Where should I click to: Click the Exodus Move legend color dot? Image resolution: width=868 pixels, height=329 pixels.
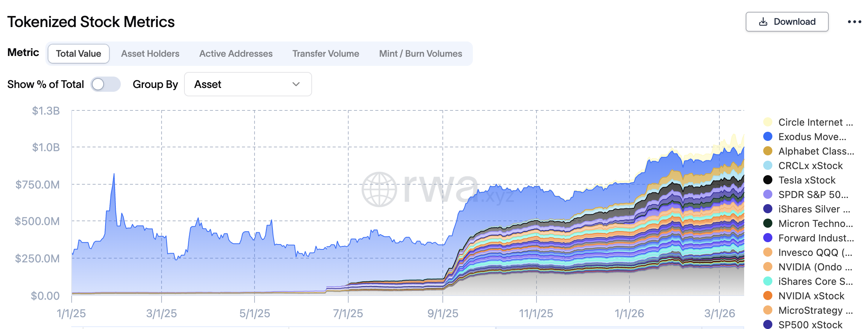[768, 137]
